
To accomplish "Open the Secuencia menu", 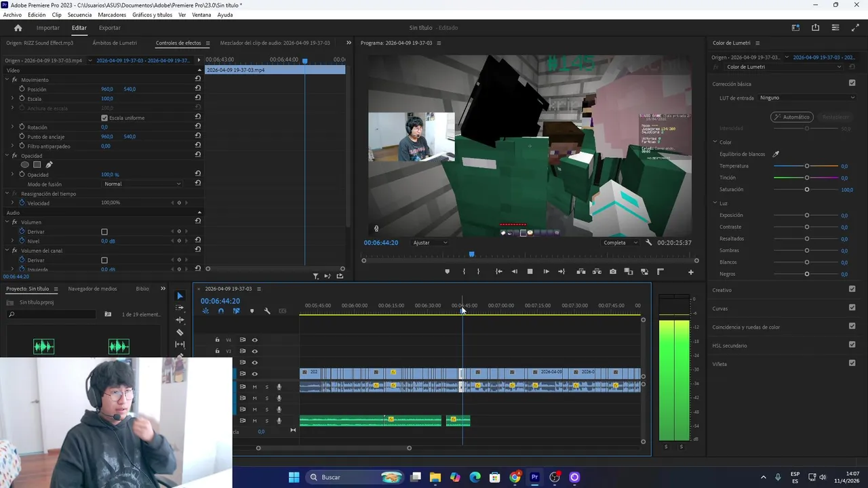I will click(x=79, y=14).
